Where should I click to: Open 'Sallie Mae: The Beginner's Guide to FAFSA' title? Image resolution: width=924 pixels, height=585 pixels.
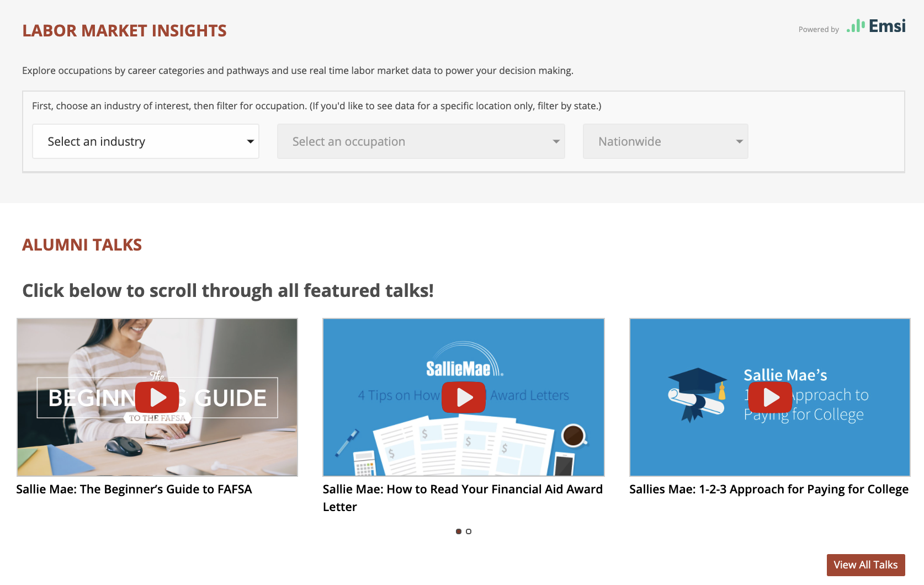[x=134, y=490]
